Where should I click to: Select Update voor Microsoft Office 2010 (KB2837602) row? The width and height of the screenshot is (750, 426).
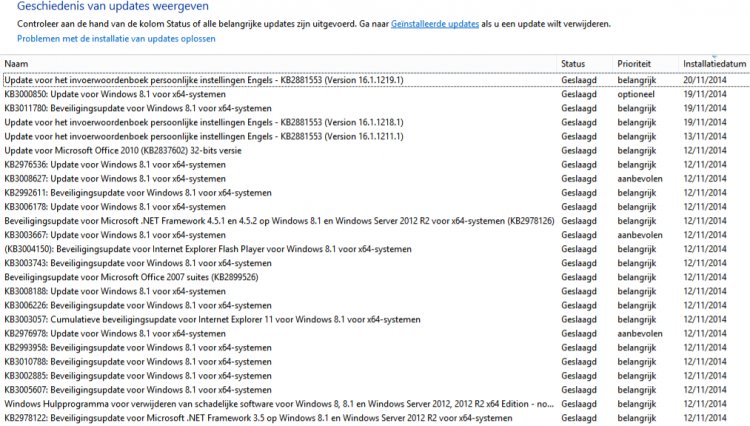(375, 151)
